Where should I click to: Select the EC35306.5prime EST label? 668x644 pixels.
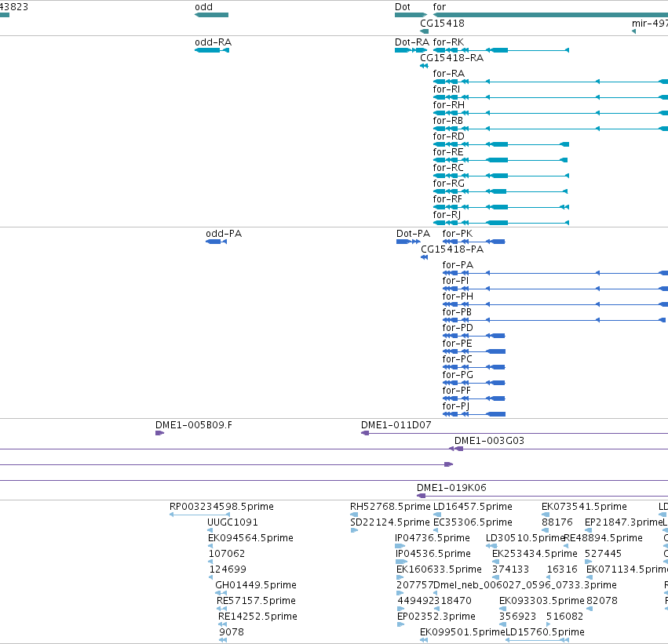click(x=473, y=522)
